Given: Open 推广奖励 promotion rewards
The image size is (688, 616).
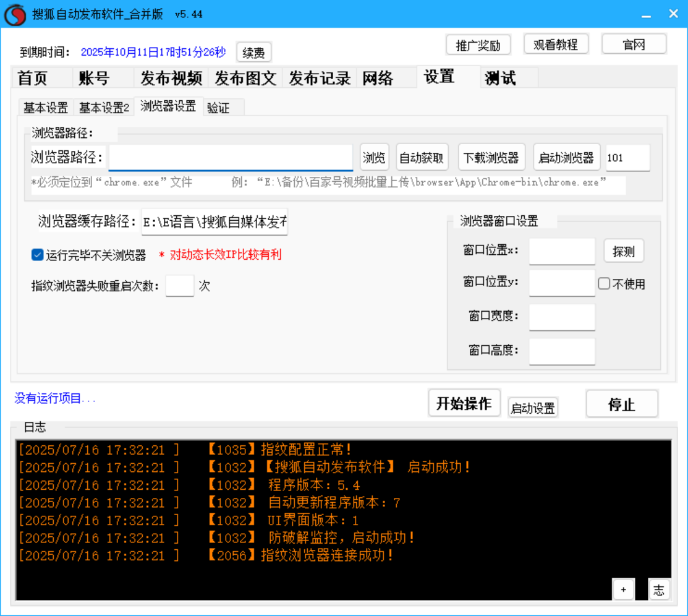Looking at the screenshot, I should (x=478, y=45).
